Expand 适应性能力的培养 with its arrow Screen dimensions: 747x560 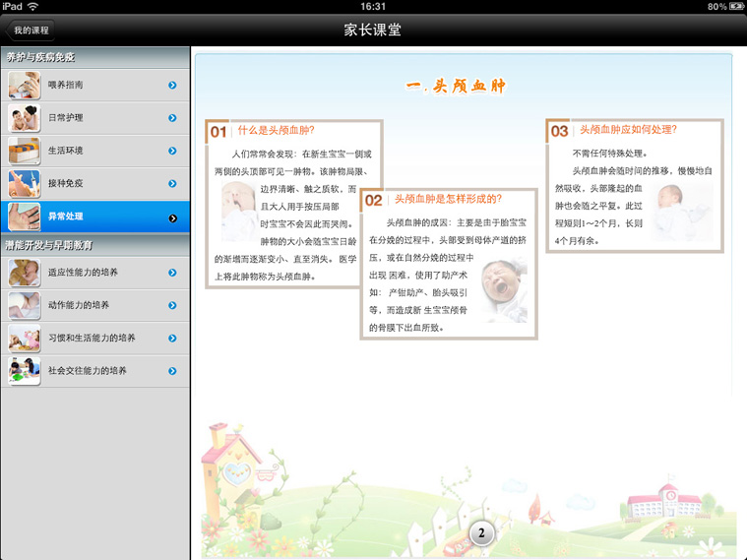(x=172, y=273)
